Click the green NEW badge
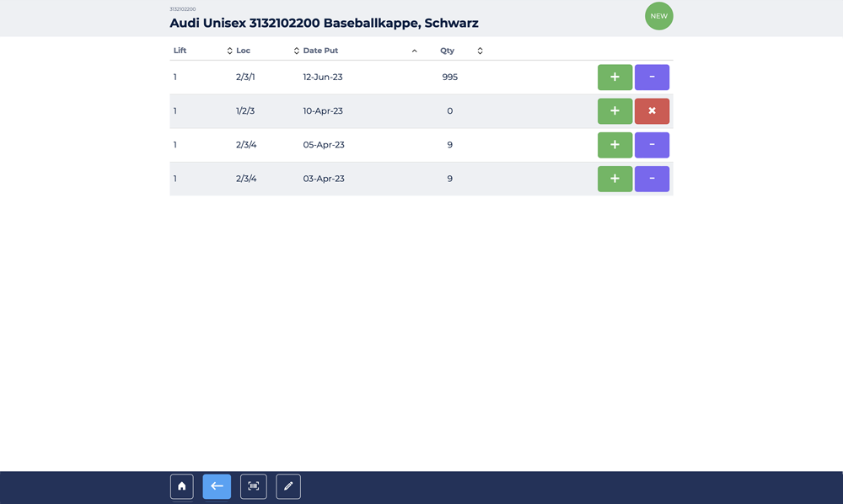The image size is (843, 504). point(658,16)
